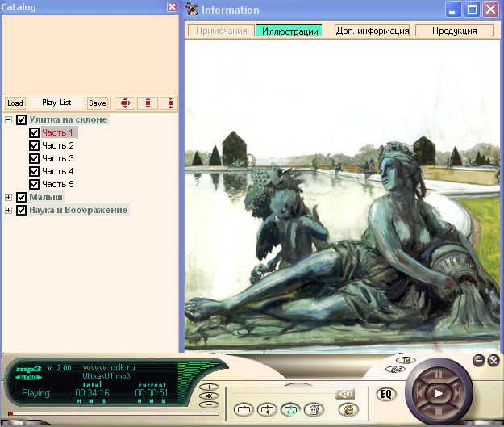
Task: Expand the Наука и Воображение node
Action: 8,210
